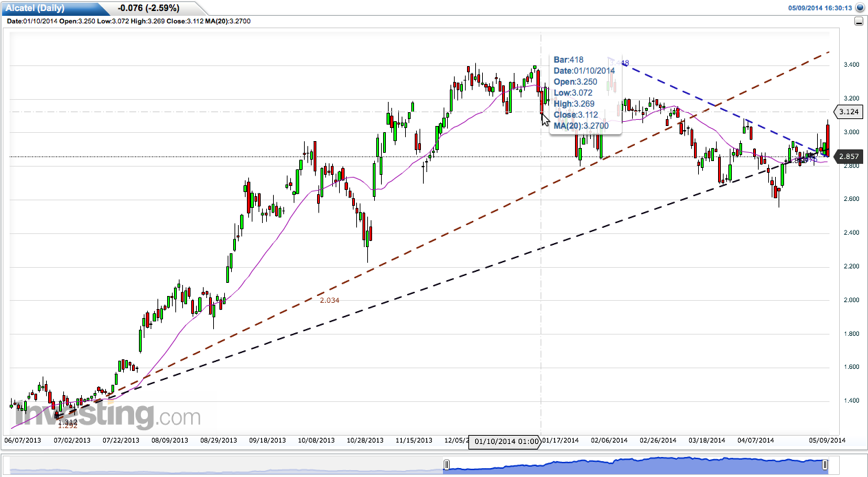Click the bar 418 tooltip box
The height and width of the screenshot is (477, 868).
pyautogui.click(x=585, y=93)
